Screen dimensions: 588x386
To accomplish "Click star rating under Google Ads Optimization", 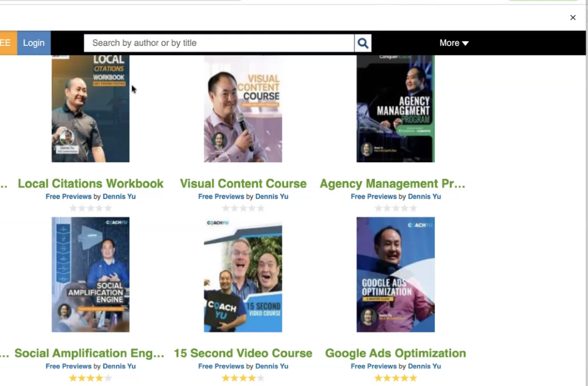I will 395,378.
